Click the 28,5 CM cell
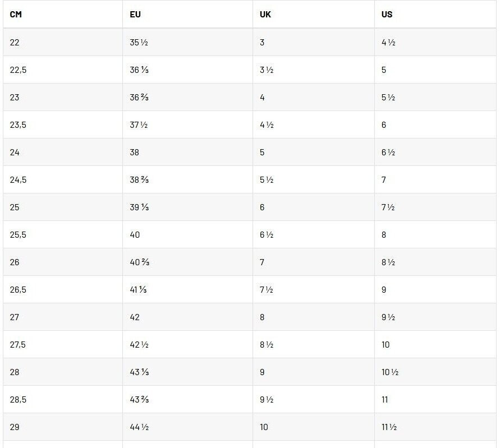 18,399
